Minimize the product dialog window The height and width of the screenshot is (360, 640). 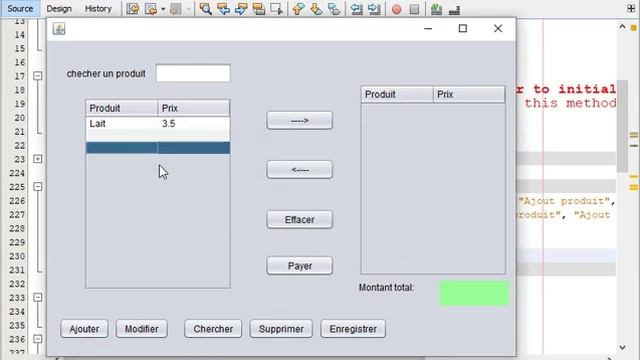[x=428, y=29]
